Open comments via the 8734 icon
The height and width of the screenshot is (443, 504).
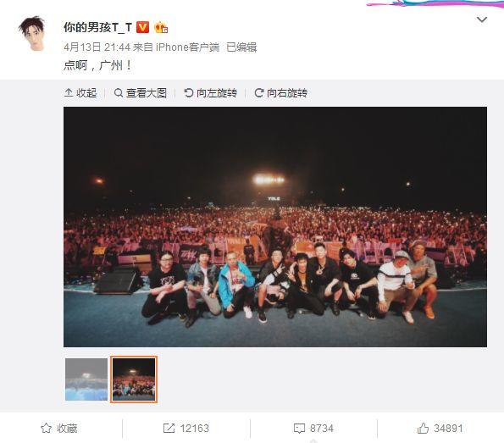click(299, 429)
